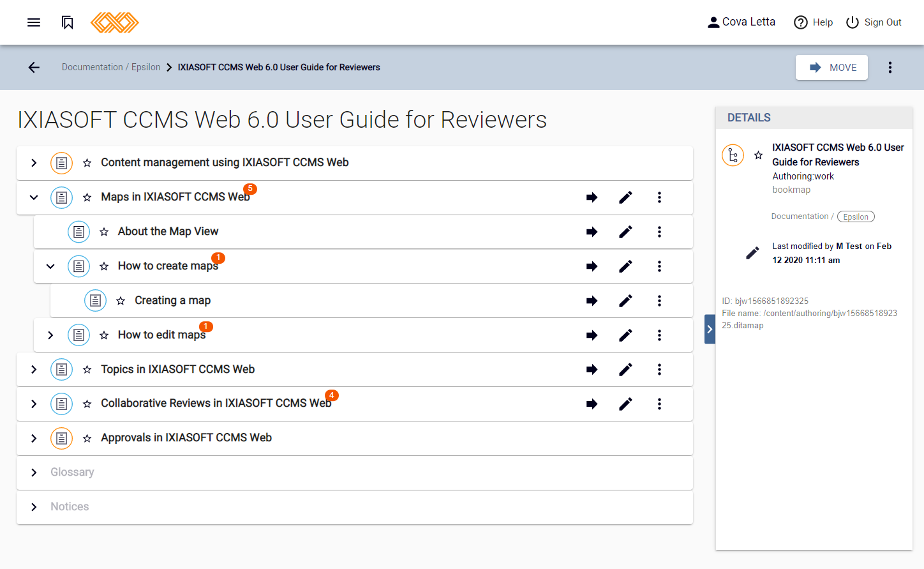Collapse the Details side panel
Screen dimensions: 924x569
point(710,330)
